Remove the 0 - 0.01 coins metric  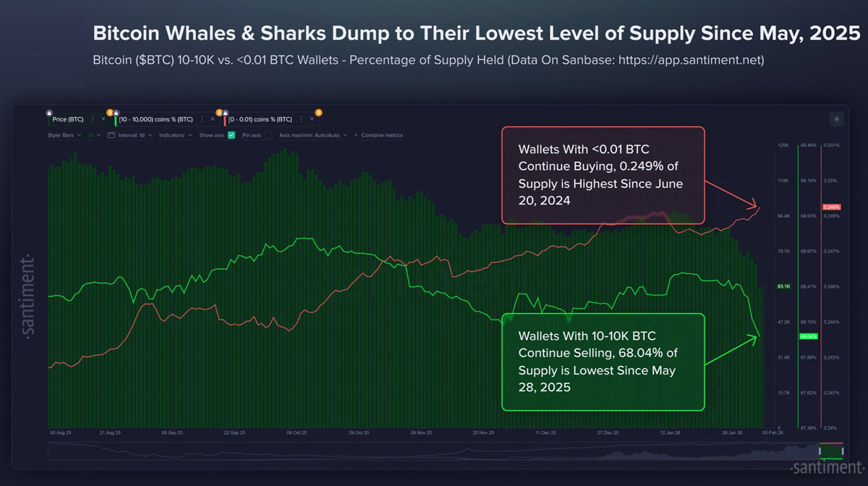tap(311, 119)
